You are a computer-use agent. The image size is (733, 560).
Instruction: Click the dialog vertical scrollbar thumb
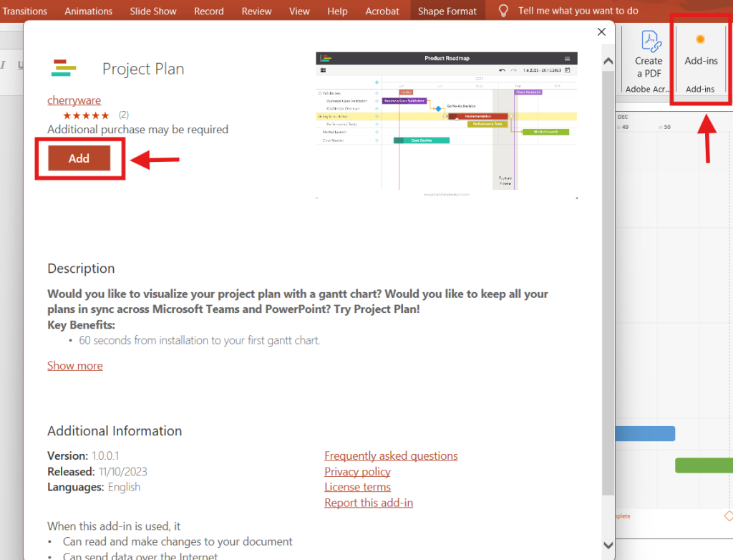[x=608, y=283]
